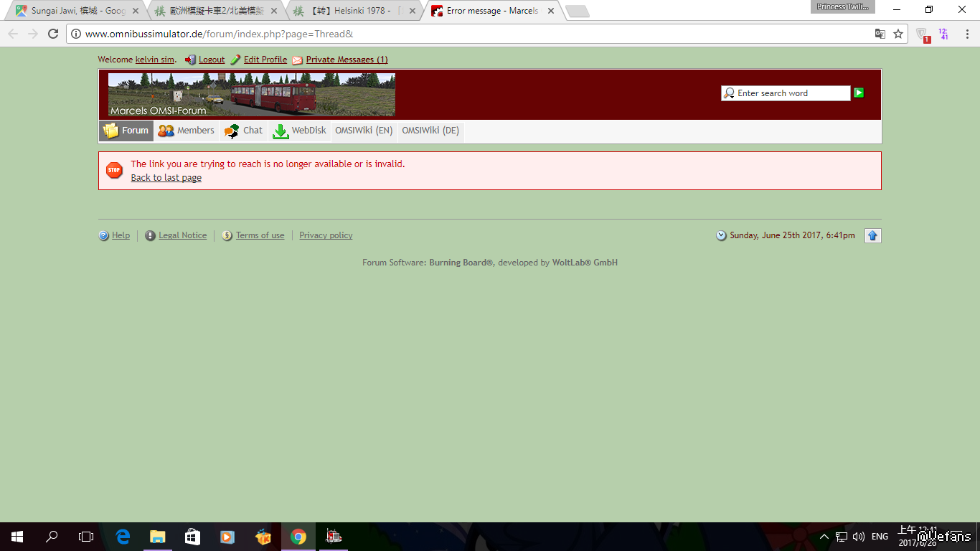Open Chrome's three-dot menu
The image size is (980, 551).
pyautogui.click(x=967, y=34)
